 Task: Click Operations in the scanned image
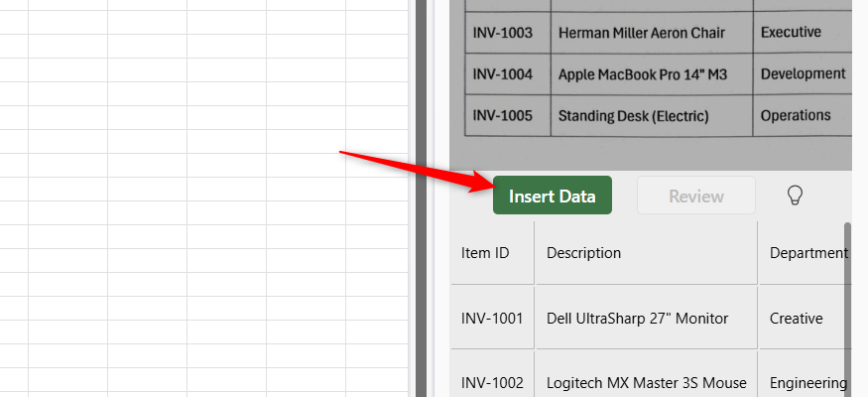pos(796,115)
